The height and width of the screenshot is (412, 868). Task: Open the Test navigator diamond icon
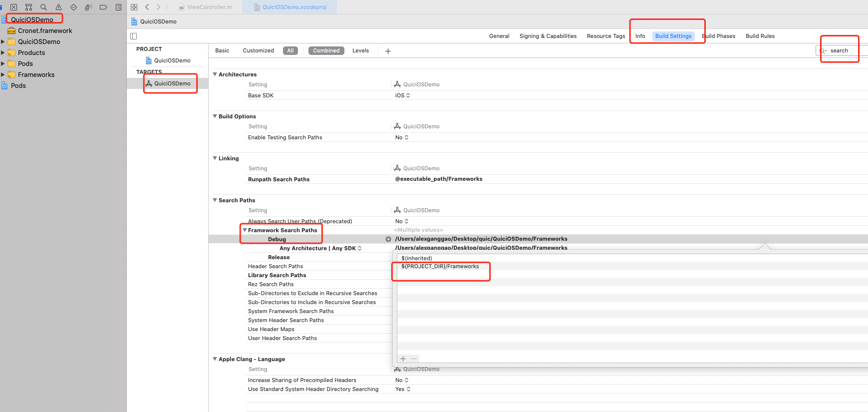[73, 7]
